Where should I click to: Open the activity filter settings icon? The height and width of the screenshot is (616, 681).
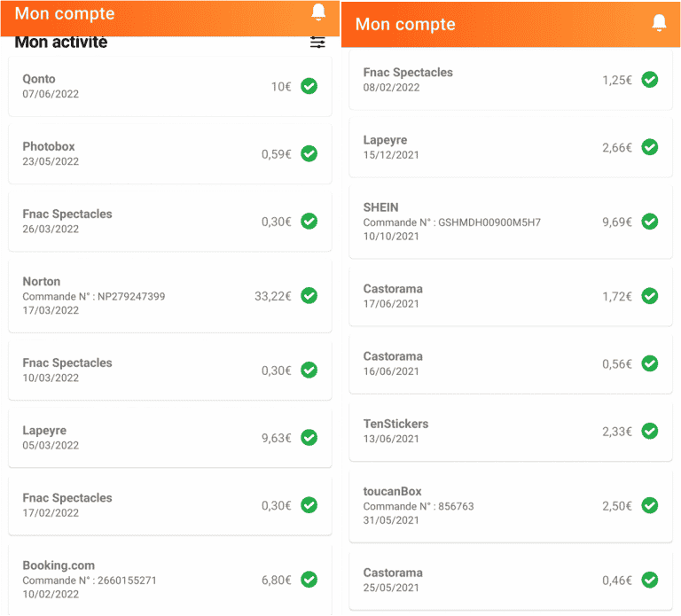(x=317, y=43)
